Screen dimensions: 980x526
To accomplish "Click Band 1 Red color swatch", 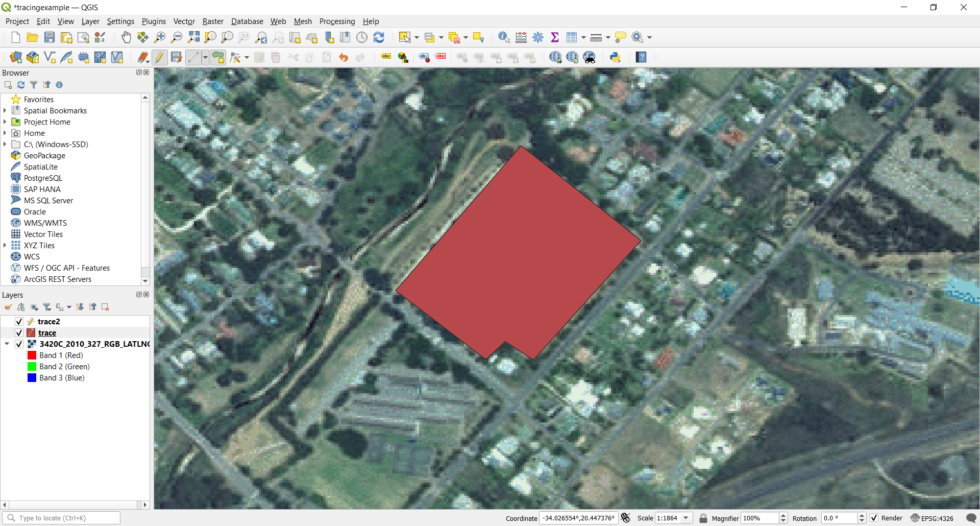I will tap(32, 355).
